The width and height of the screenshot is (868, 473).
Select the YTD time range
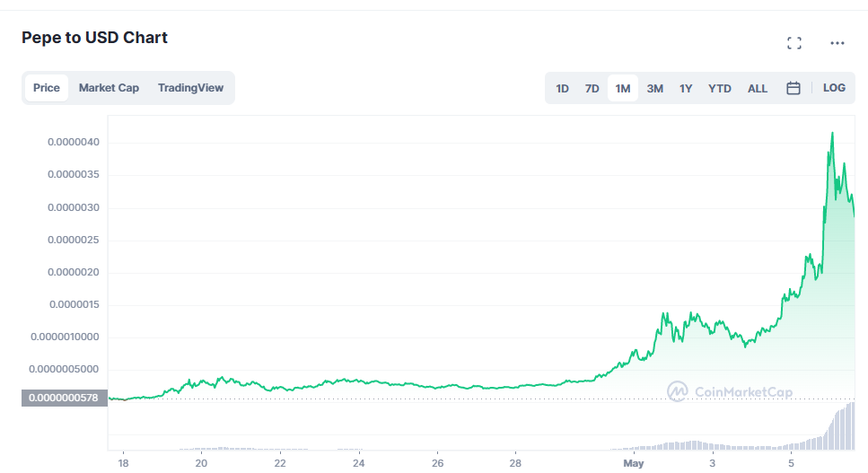pyautogui.click(x=720, y=88)
